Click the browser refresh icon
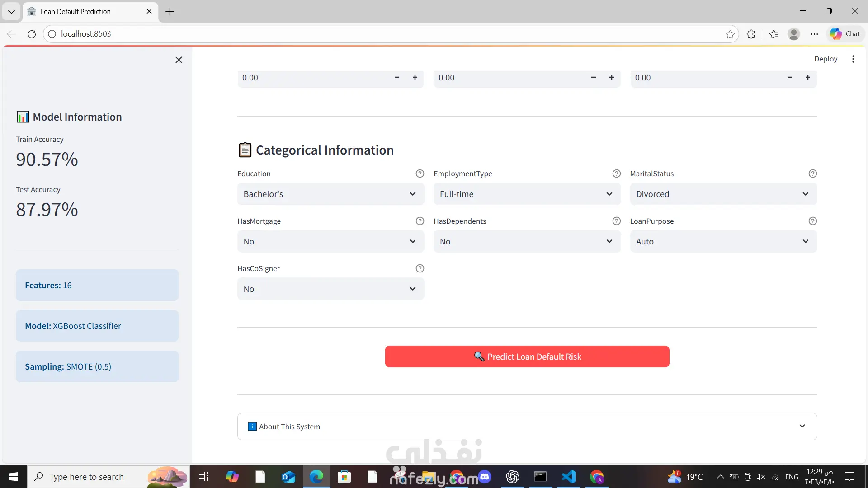Screen dimensions: 868x488 coord(32,34)
